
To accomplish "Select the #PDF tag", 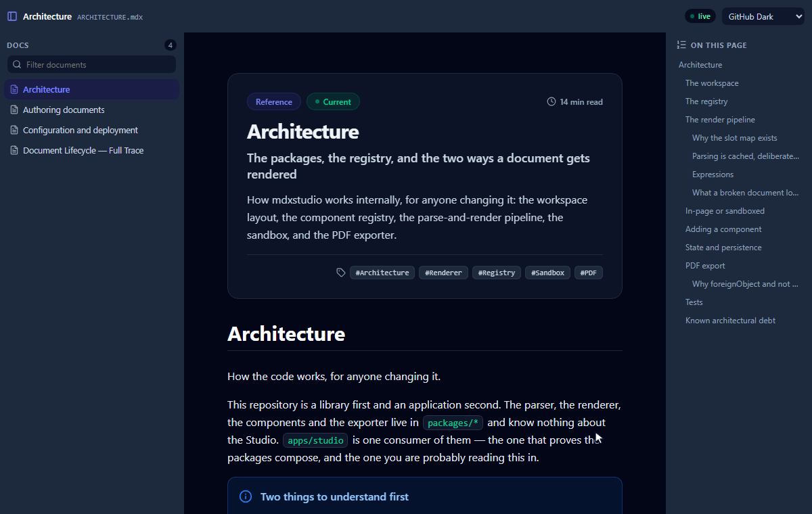I will point(589,273).
